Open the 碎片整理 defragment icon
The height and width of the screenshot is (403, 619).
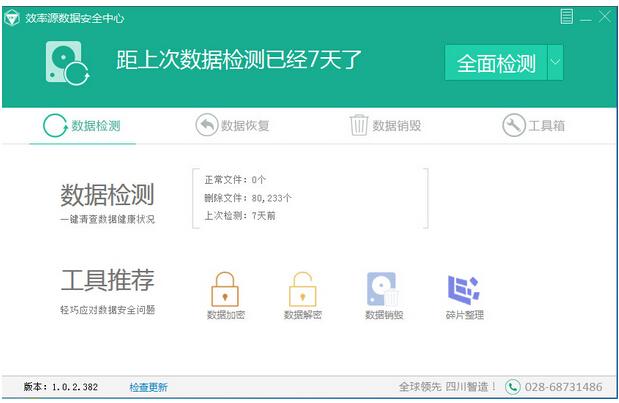(x=464, y=290)
